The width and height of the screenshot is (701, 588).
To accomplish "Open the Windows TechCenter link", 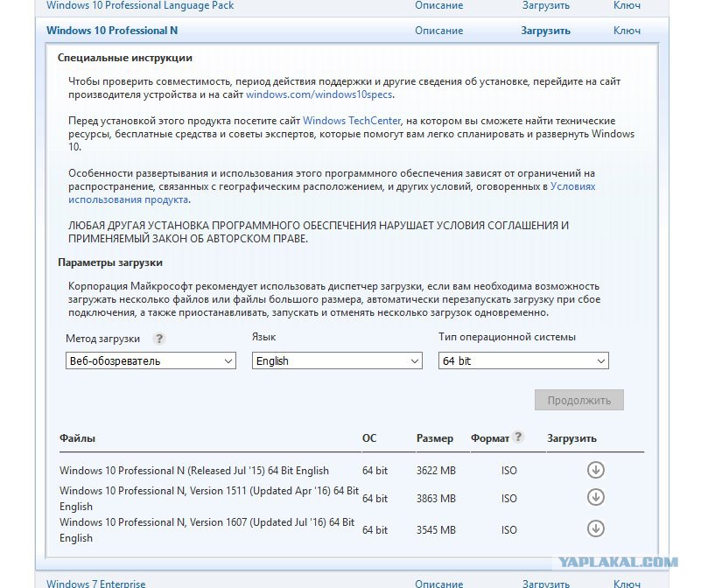I will (x=352, y=121).
